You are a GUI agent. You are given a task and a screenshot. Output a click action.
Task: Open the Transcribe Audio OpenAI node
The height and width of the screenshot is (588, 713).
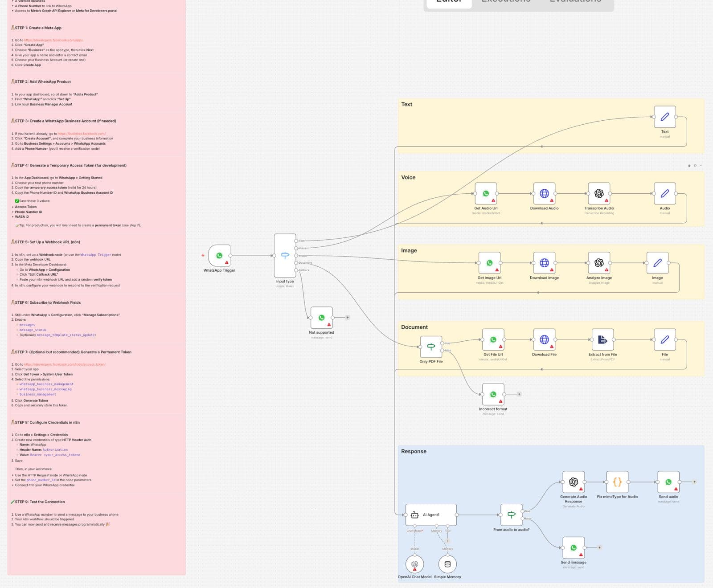[x=599, y=193]
